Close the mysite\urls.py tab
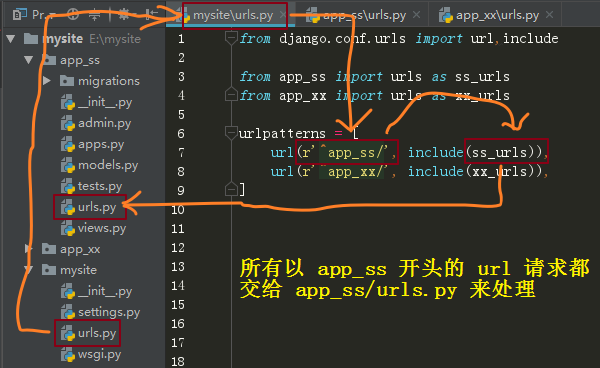The height and width of the screenshot is (368, 600). [x=282, y=15]
